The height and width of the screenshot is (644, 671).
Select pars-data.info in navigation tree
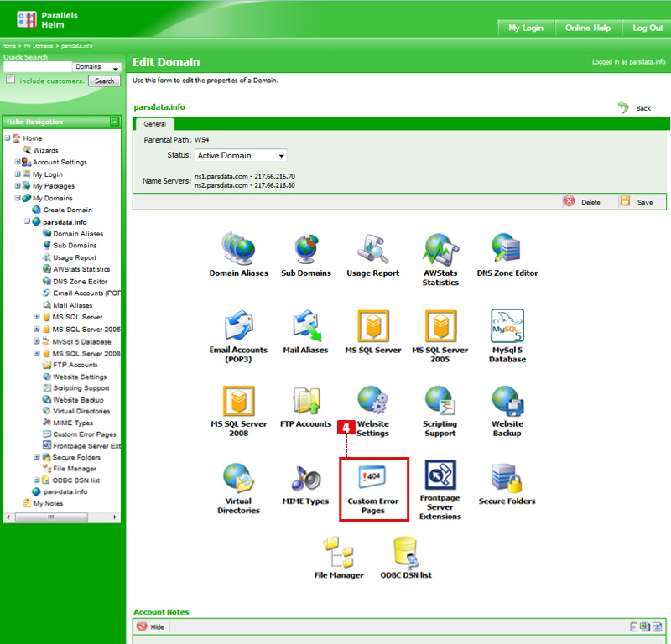pos(65,491)
